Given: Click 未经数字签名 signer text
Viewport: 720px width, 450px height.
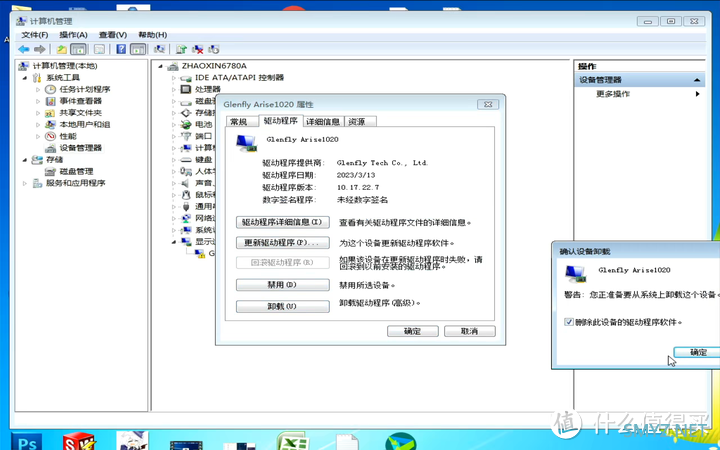Looking at the screenshot, I should 363,200.
